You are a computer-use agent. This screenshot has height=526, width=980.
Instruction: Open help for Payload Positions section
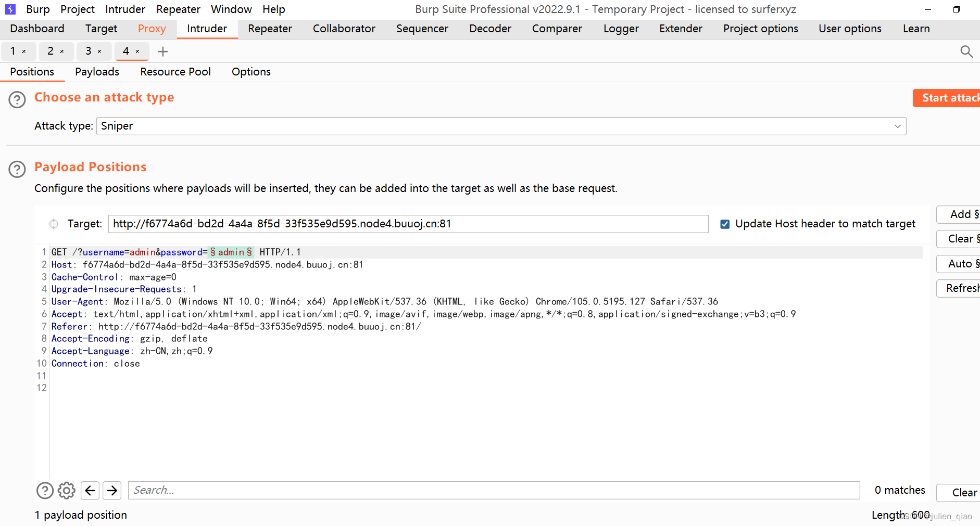[x=17, y=169]
